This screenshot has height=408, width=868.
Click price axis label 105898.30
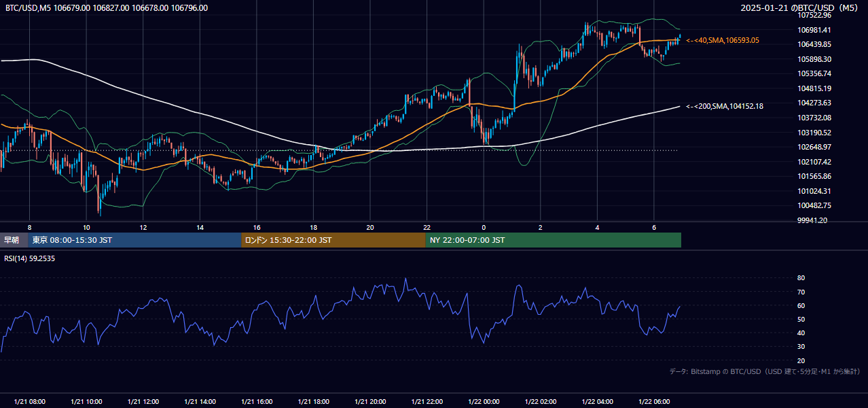click(x=814, y=59)
